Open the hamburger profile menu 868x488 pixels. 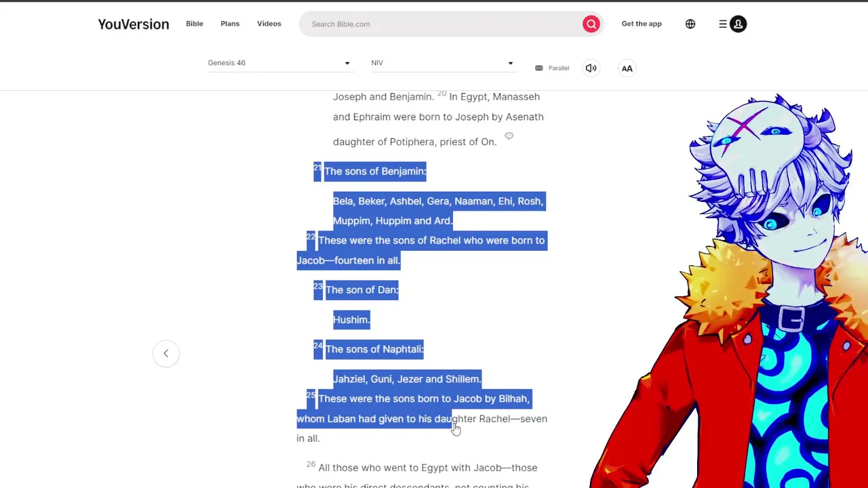point(732,24)
